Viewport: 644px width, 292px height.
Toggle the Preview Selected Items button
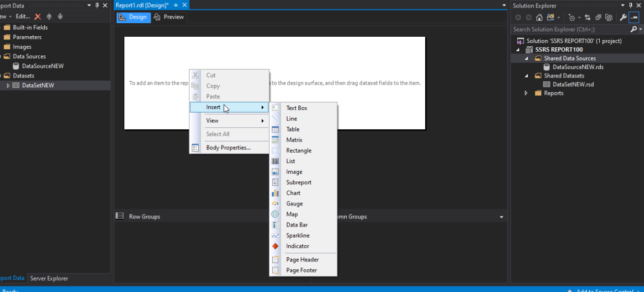[634, 18]
